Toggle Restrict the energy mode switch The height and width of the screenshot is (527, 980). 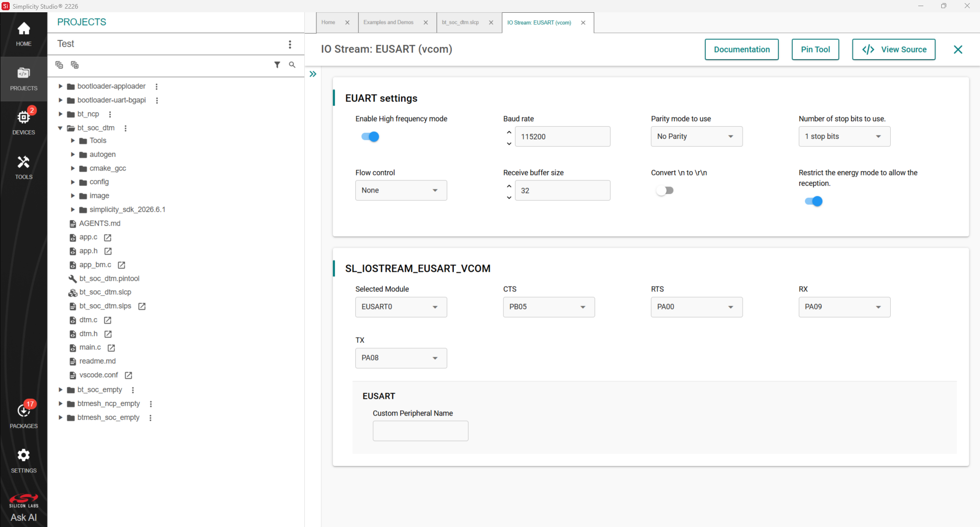[x=814, y=201]
